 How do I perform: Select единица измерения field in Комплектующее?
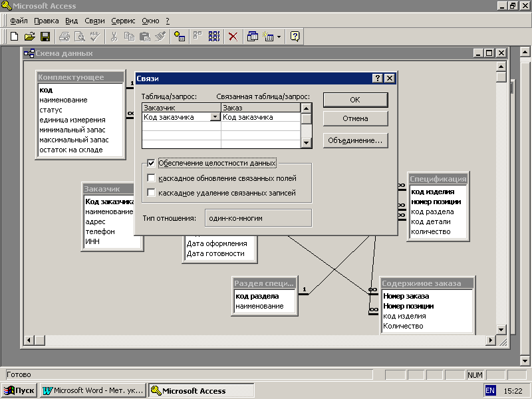[72, 120]
